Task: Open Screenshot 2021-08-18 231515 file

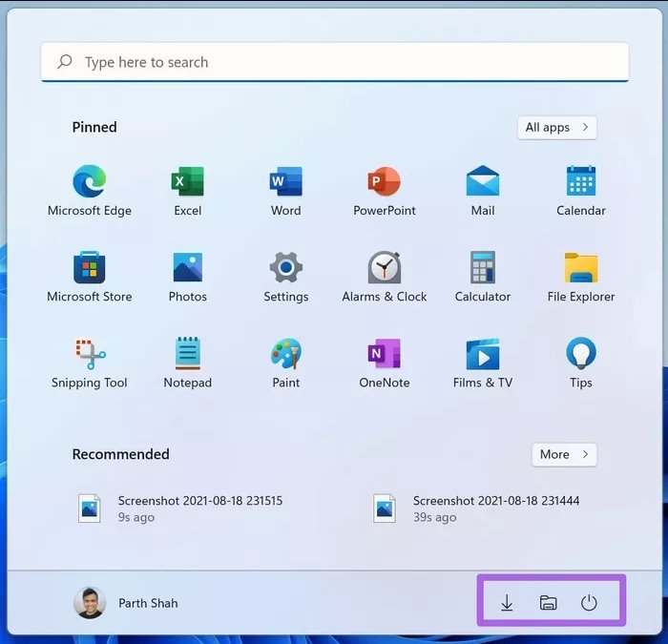Action: click(x=180, y=509)
